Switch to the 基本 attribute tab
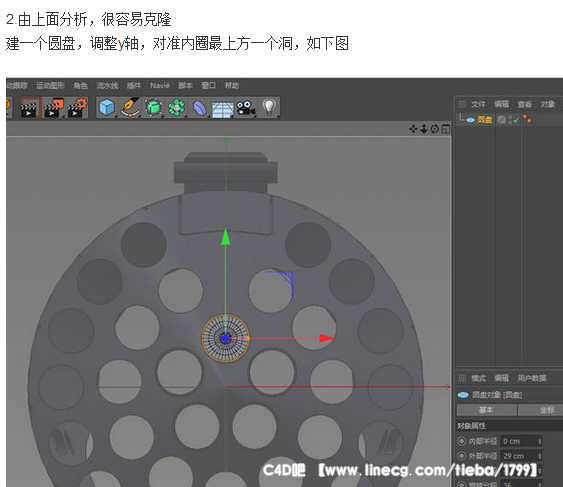Viewport: 563px width, 487px height. (487, 410)
